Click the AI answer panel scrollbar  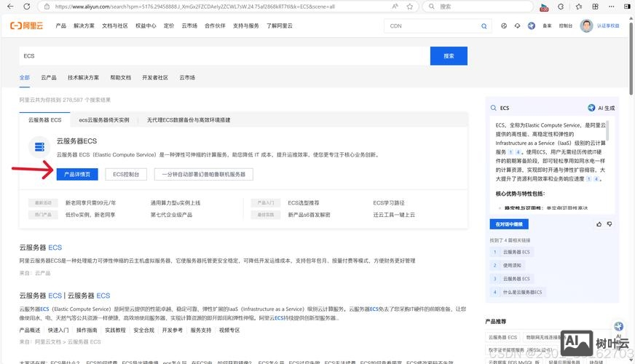pos(608,130)
